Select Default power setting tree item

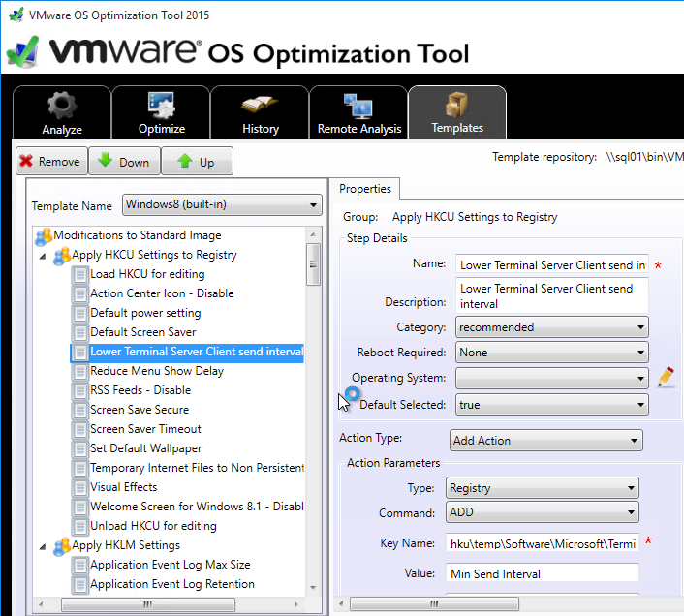pyautogui.click(x=145, y=313)
